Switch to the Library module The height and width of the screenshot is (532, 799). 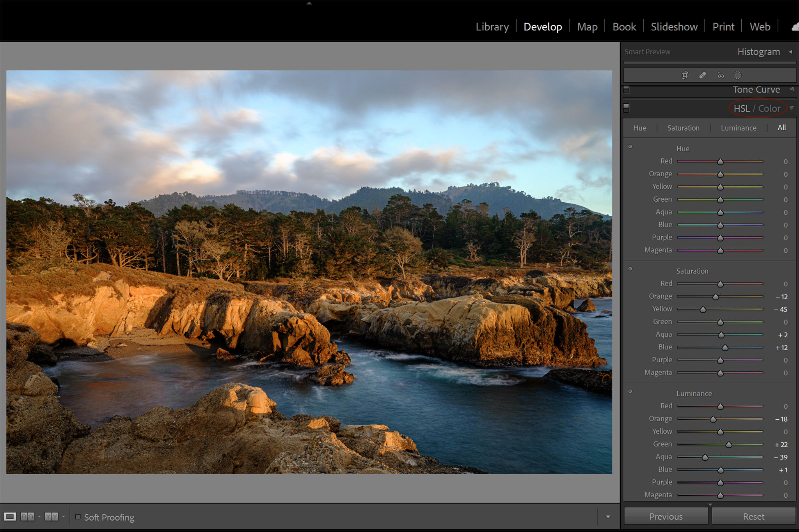[492, 27]
